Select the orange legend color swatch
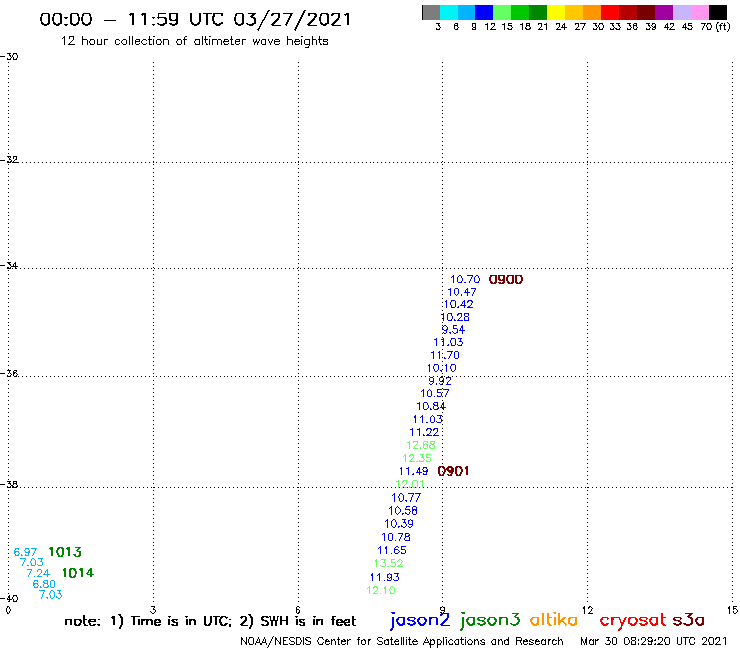The width and height of the screenshot is (740, 650). (592, 12)
